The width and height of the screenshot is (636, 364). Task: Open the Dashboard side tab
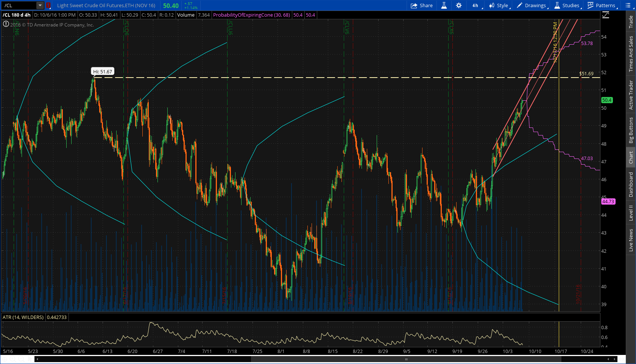pyautogui.click(x=631, y=185)
